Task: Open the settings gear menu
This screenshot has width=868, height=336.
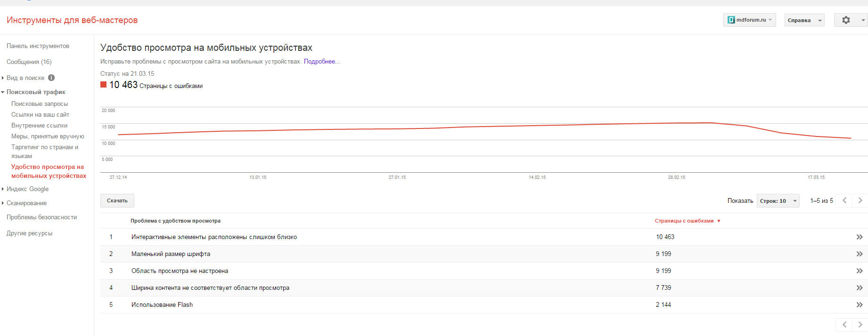Action: (850, 20)
